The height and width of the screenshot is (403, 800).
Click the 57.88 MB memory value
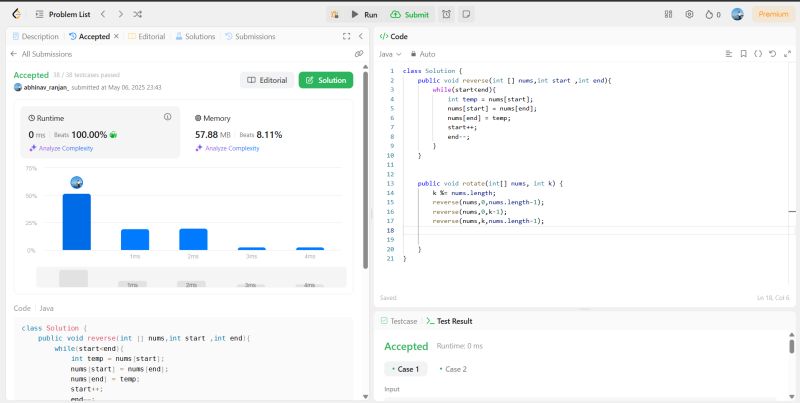point(213,135)
